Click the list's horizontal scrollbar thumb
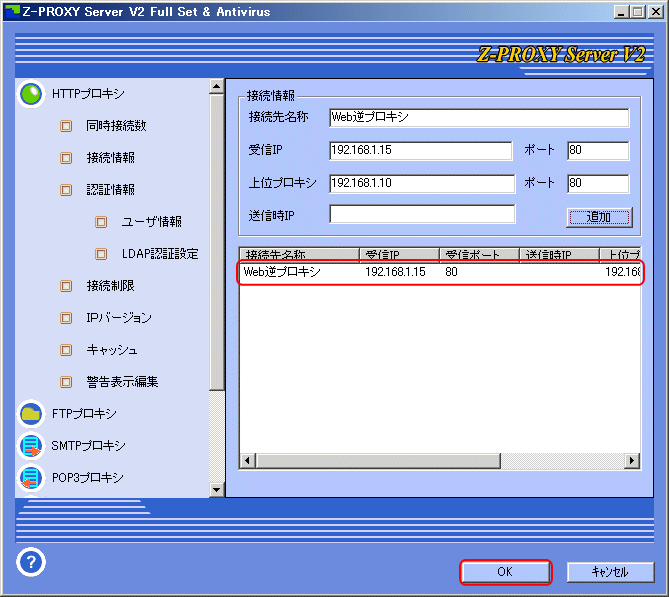 378,461
